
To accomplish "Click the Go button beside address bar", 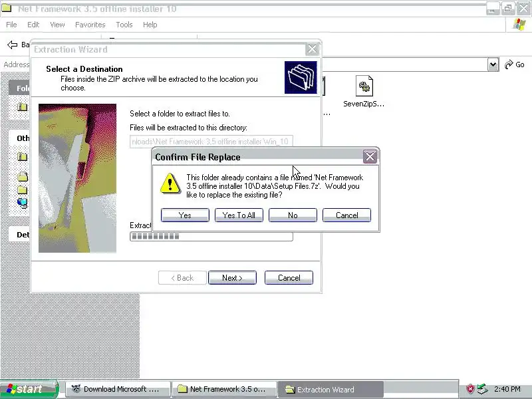I will tap(515, 65).
